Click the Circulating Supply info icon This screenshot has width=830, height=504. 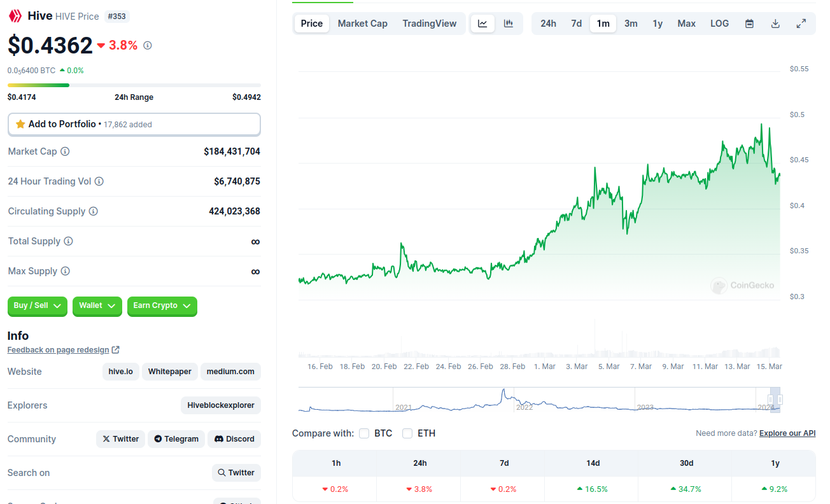click(x=93, y=211)
